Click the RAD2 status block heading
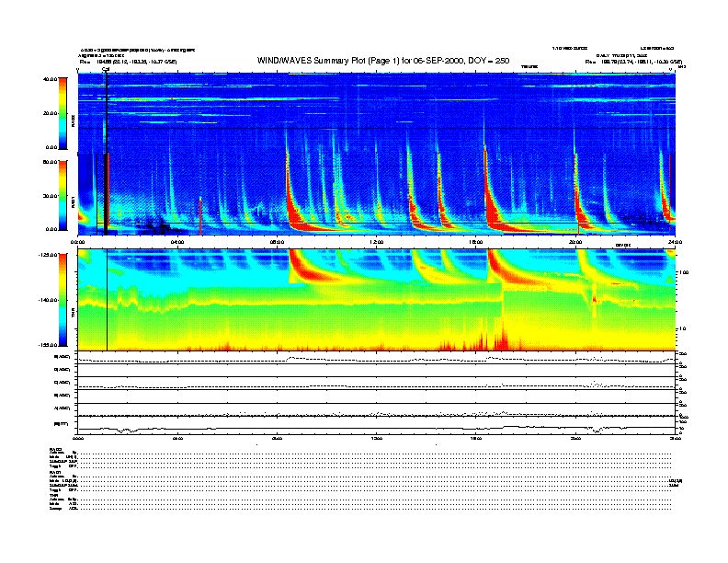Viewport: 728px width, 563px height. tap(56, 450)
